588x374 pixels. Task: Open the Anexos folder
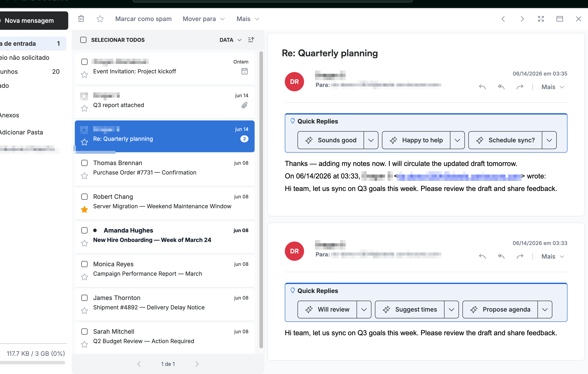point(10,115)
